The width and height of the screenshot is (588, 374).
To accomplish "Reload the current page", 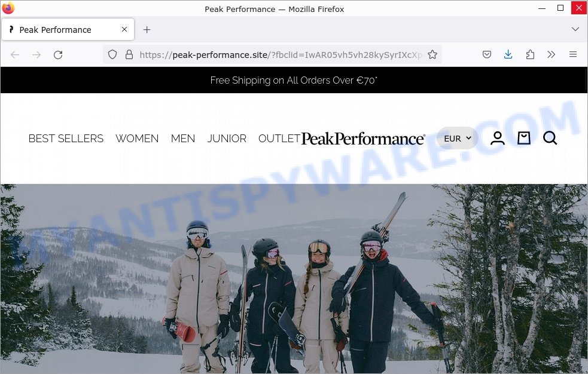I will click(58, 55).
